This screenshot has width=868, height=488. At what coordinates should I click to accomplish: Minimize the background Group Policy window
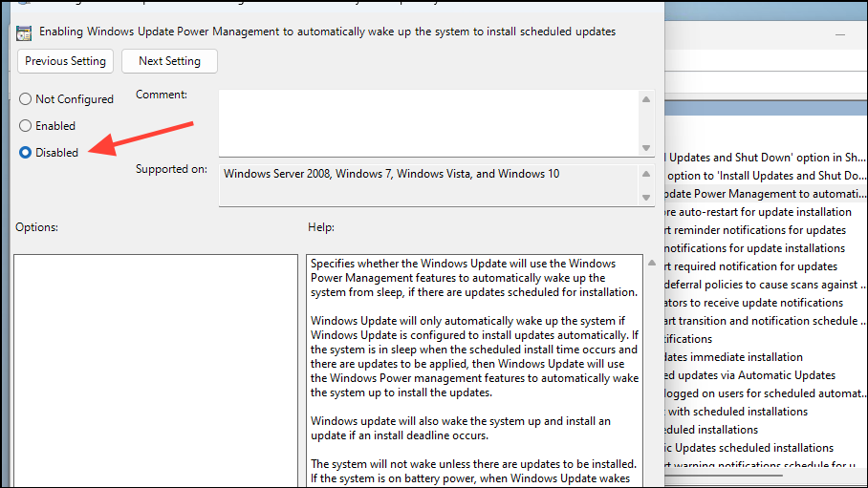(x=840, y=34)
